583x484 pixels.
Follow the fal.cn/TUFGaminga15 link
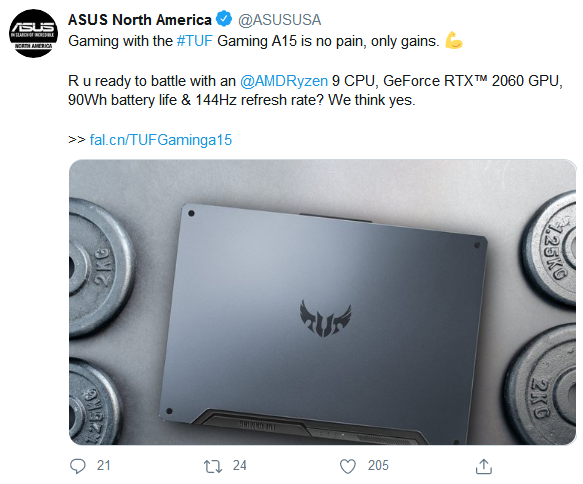click(x=161, y=140)
